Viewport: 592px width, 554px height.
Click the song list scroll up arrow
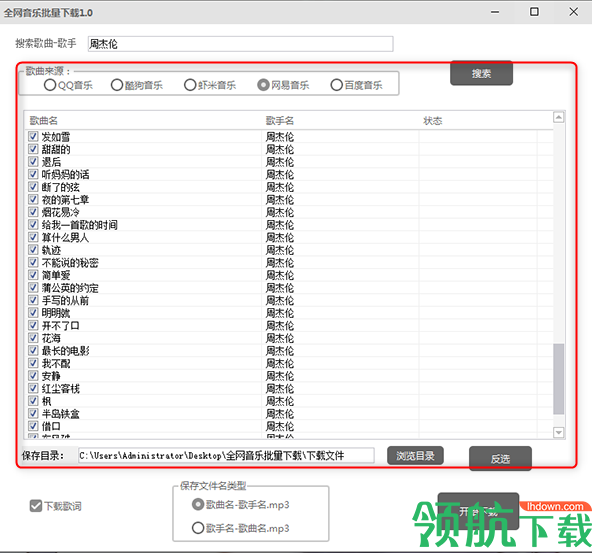click(558, 117)
